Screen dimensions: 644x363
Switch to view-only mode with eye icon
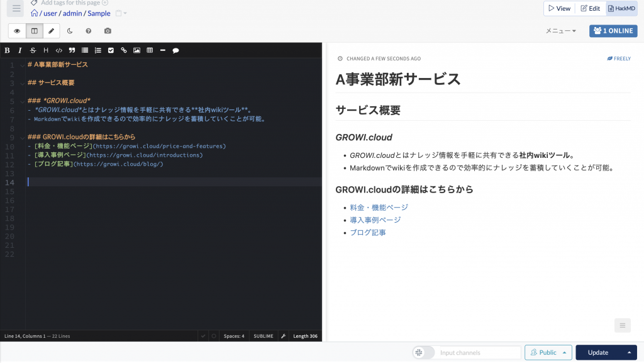pyautogui.click(x=17, y=31)
